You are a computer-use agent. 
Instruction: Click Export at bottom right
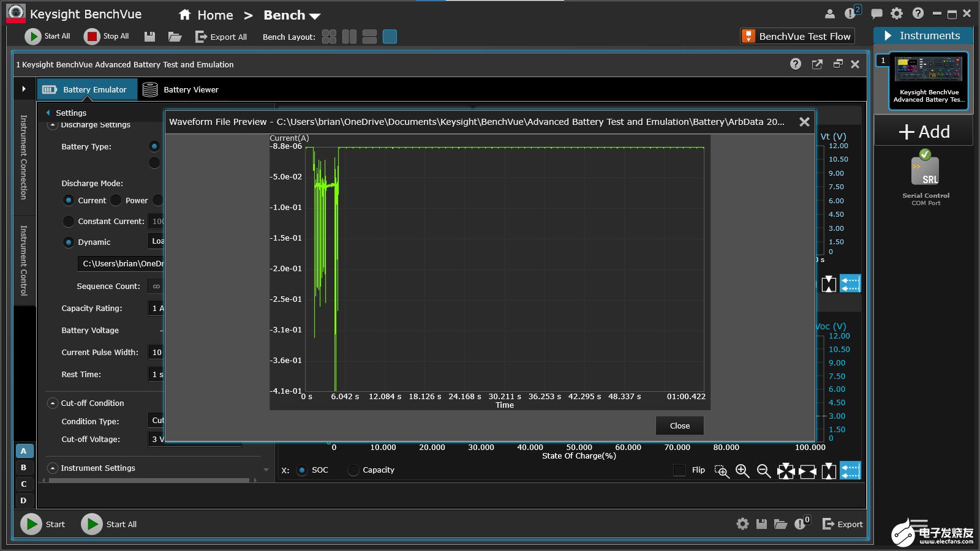pyautogui.click(x=843, y=524)
